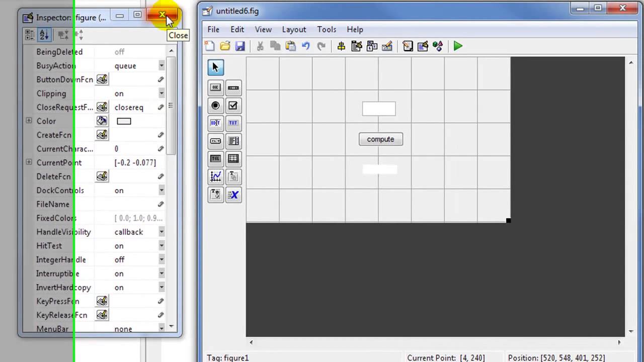Open the Tools menu
Viewport: 644px width, 362px height.
pos(327,30)
